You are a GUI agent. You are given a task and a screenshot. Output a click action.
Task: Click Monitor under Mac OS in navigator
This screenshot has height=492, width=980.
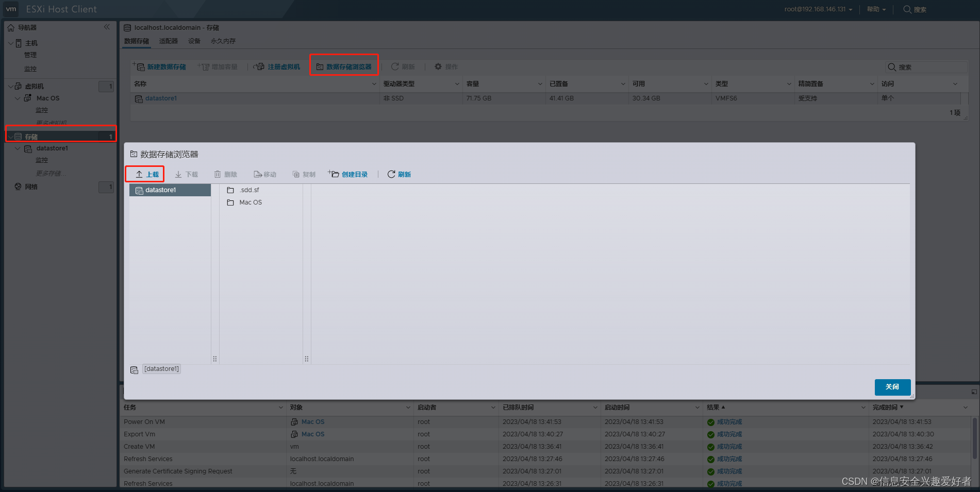(x=42, y=110)
